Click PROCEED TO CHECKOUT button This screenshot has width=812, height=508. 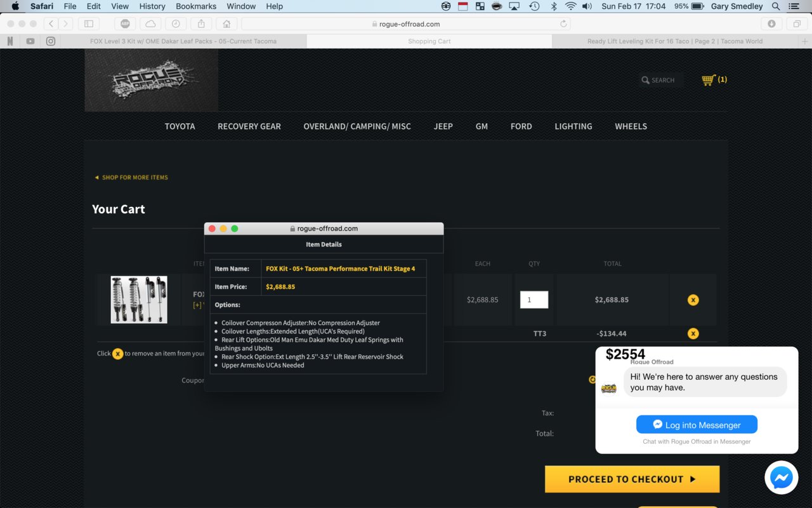coord(632,479)
